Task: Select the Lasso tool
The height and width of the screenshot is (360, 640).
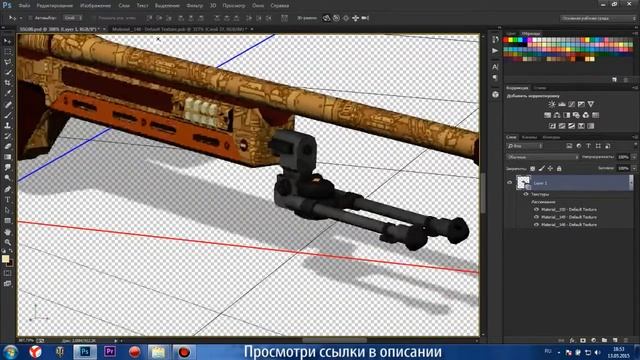Action: pos(7,62)
